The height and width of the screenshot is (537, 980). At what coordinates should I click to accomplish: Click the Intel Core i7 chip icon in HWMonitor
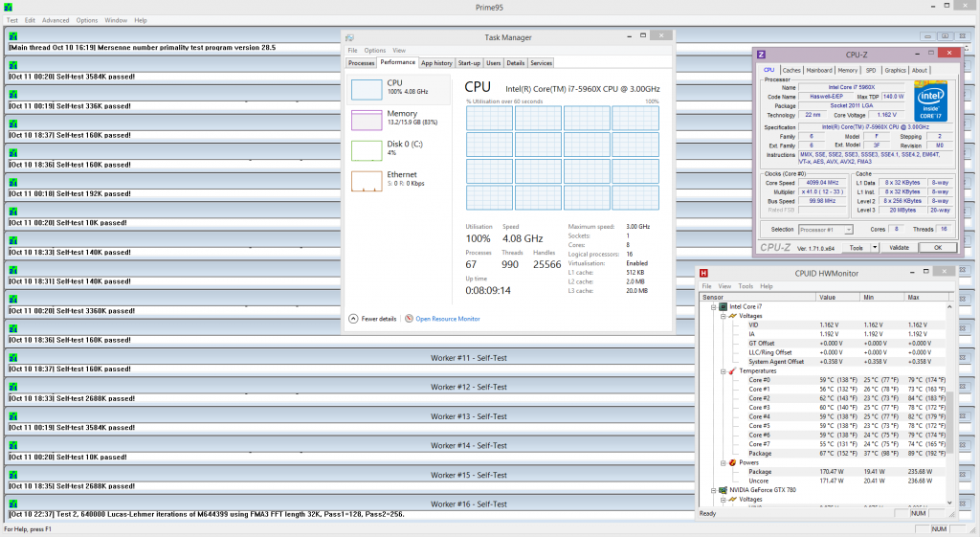coord(724,307)
